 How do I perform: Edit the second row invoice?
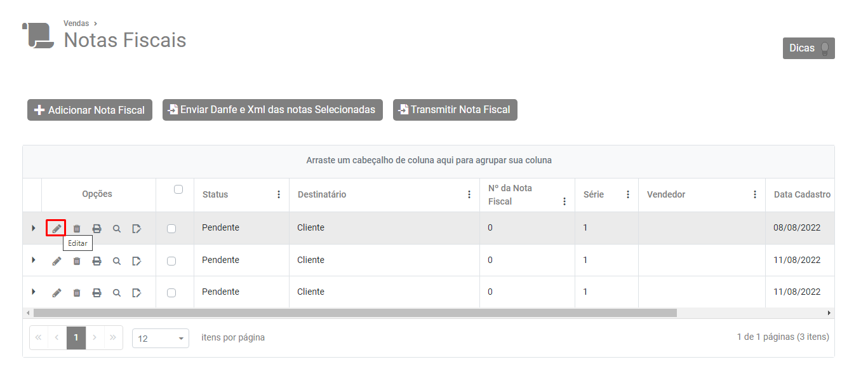57,260
